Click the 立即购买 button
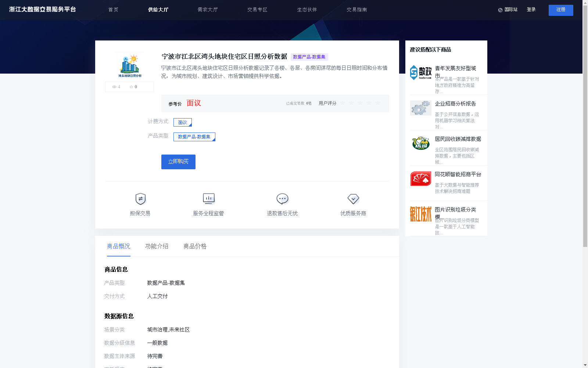Image resolution: width=588 pixels, height=368 pixels. point(178,162)
